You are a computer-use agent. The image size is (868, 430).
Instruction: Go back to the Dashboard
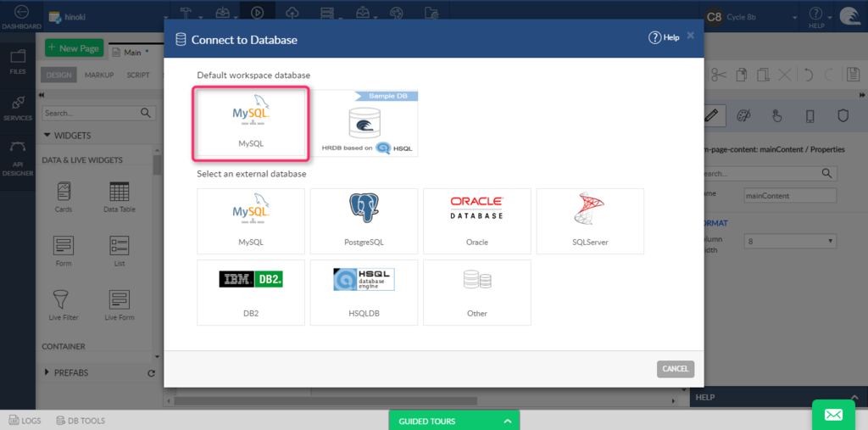(20, 18)
